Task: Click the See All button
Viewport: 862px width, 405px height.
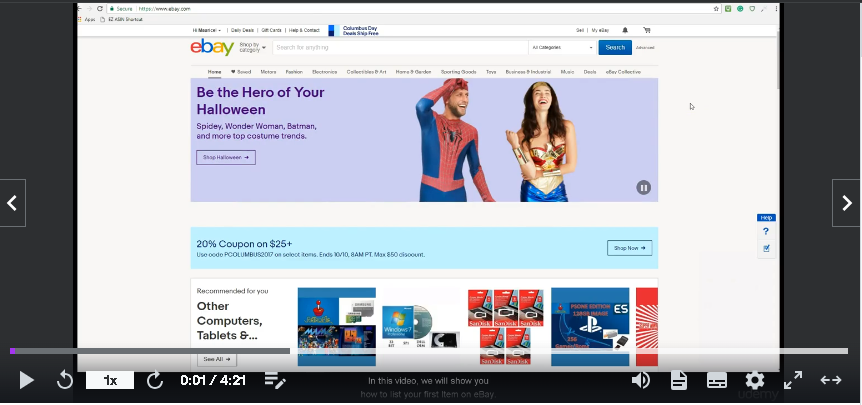Action: click(217, 359)
